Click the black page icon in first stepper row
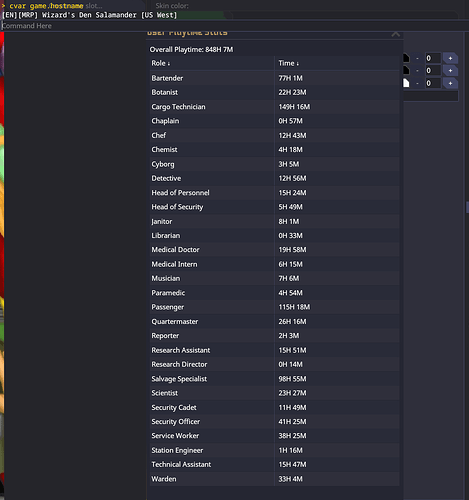Viewport: 469px width, 500px height. (406, 58)
